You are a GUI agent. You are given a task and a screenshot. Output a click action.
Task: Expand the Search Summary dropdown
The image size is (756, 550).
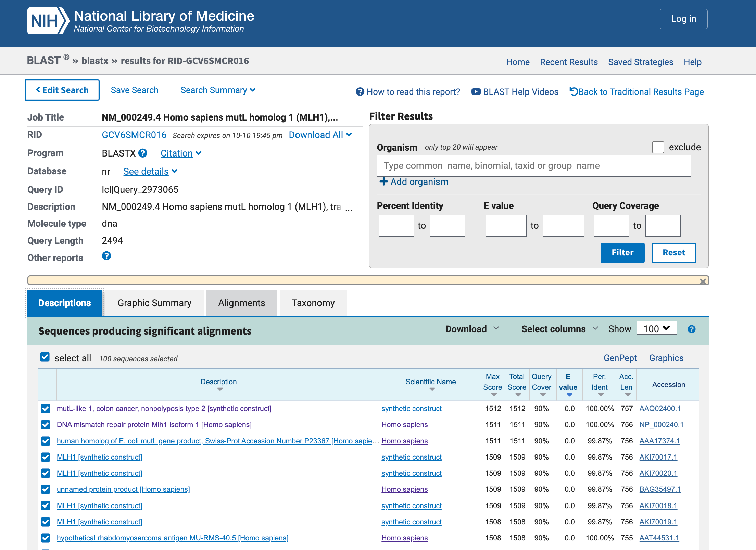coord(218,90)
